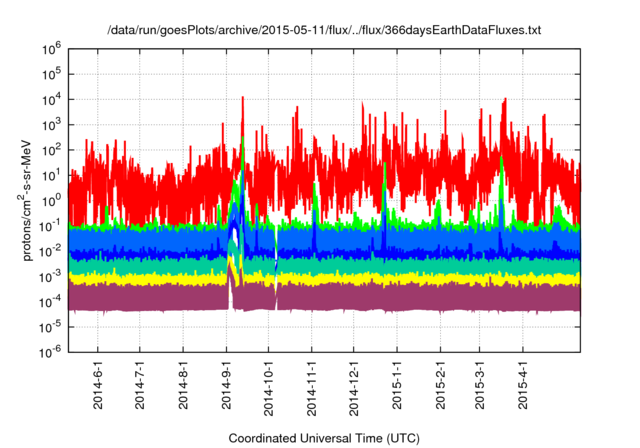640x448 pixels.
Task: Click the 2015-3-1 date label
Action: click(x=480, y=385)
